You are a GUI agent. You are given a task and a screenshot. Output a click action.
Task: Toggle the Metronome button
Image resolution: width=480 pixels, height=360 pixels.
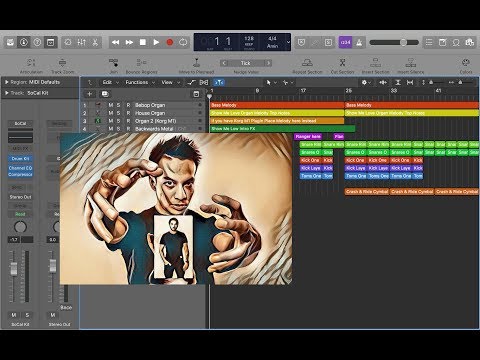pyautogui.click(x=359, y=42)
